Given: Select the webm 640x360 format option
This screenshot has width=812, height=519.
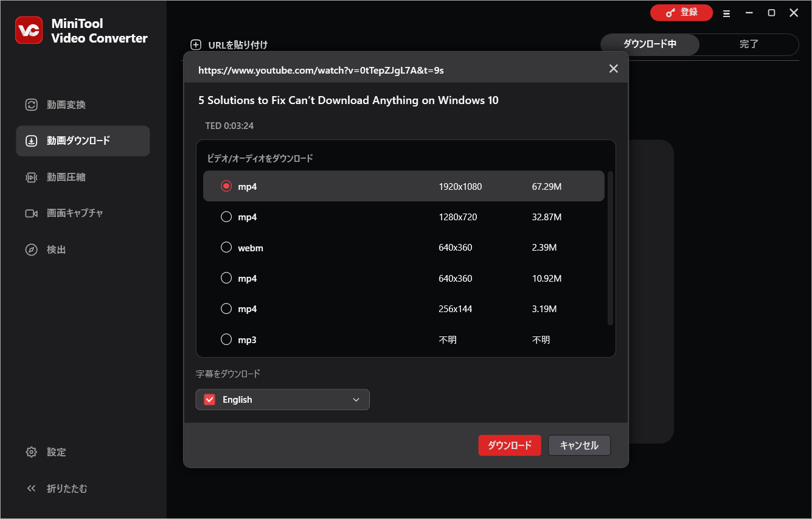Looking at the screenshot, I should point(226,247).
